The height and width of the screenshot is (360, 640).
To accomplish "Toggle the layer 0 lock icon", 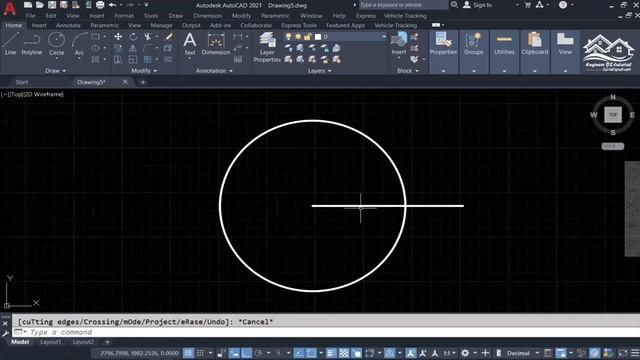I will tap(307, 37).
